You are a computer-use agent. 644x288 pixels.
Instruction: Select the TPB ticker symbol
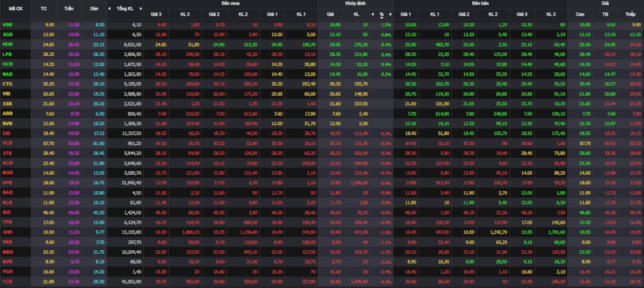[x=8, y=222]
